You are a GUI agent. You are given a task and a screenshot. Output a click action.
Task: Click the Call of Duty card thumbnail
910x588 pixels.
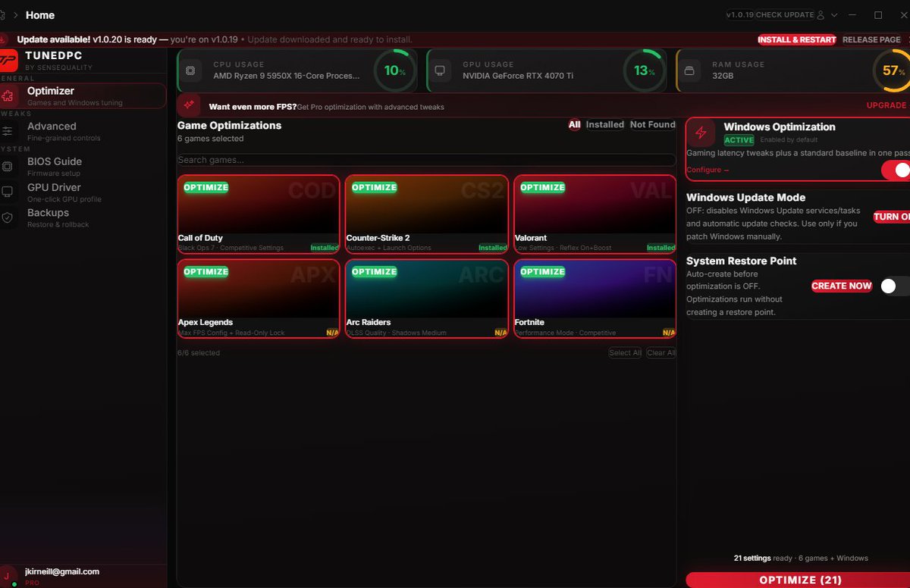[x=259, y=205]
